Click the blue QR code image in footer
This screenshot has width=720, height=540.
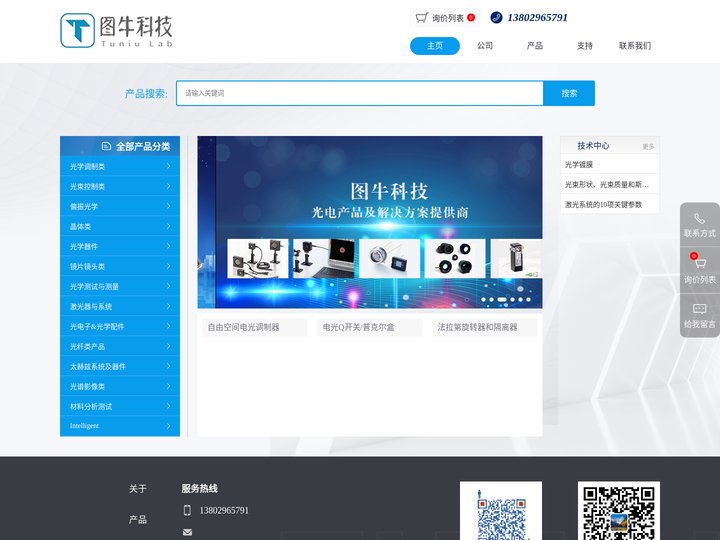[501, 511]
